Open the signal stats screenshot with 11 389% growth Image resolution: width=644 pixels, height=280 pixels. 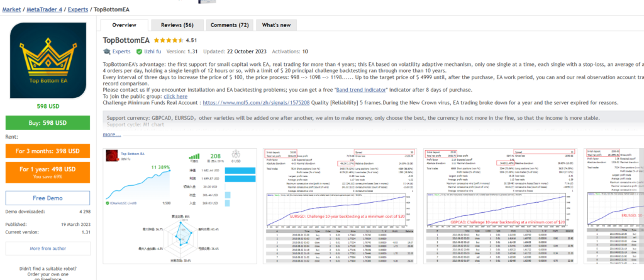coord(180,206)
